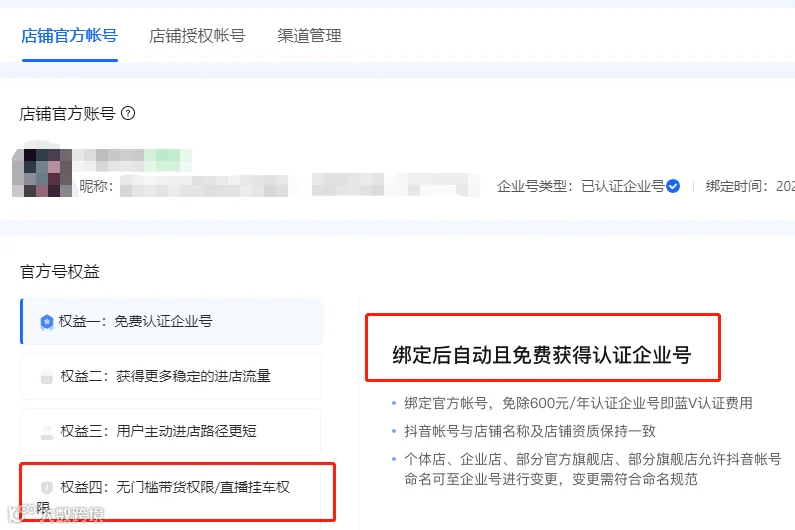This screenshot has width=795, height=530.
Task: Select 权益三：用户主动进店路径更短
Action: [170, 432]
